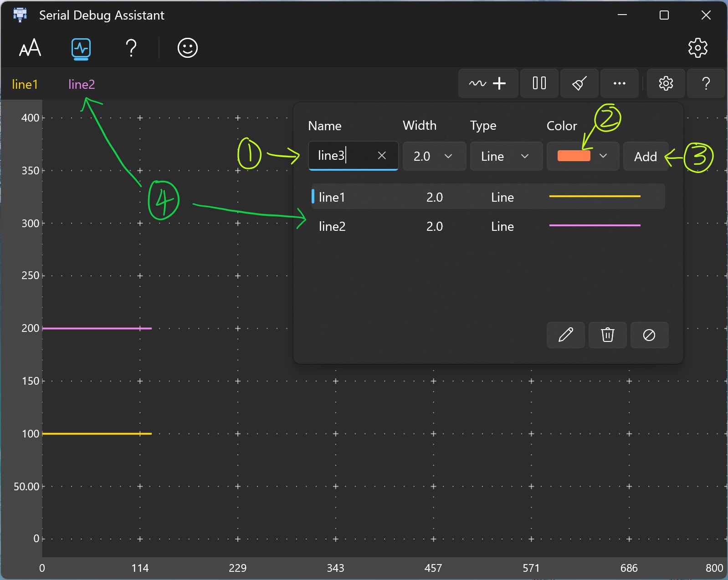Edit selected line with pencil icon
The height and width of the screenshot is (580, 728).
tap(566, 335)
